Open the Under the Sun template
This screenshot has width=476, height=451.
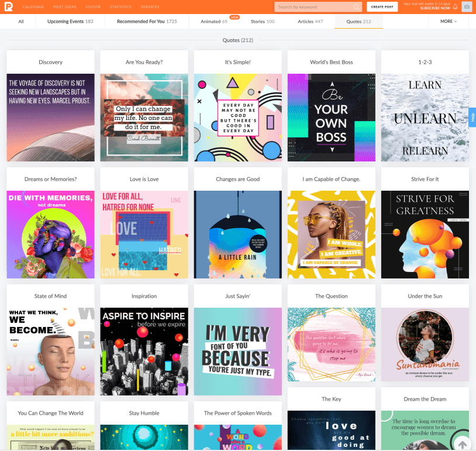coord(425,333)
